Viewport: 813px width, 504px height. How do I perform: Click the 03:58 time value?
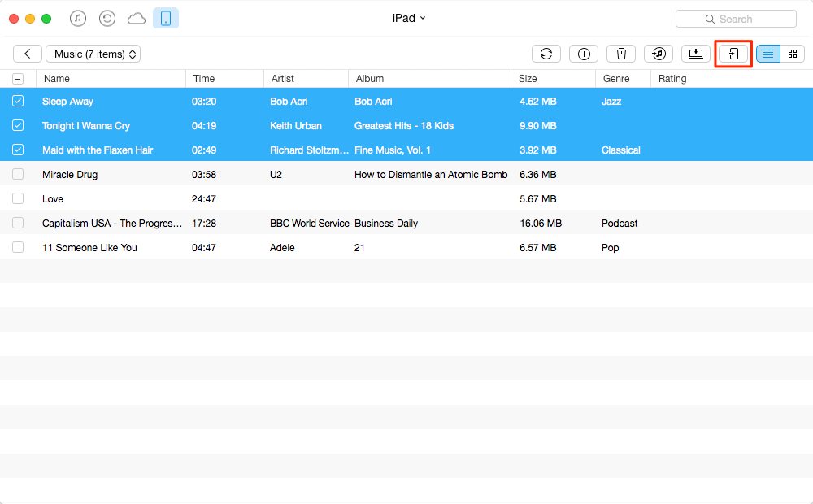[x=204, y=175]
